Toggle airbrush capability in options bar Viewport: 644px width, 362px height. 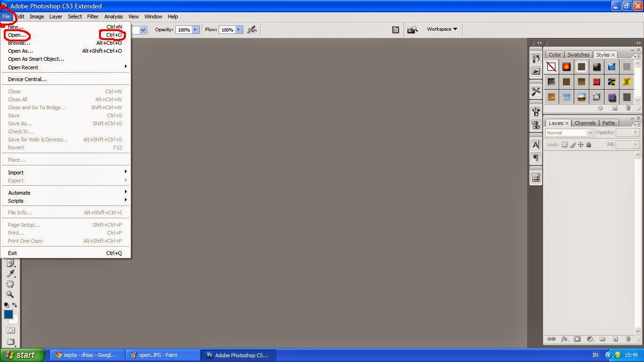(x=252, y=30)
